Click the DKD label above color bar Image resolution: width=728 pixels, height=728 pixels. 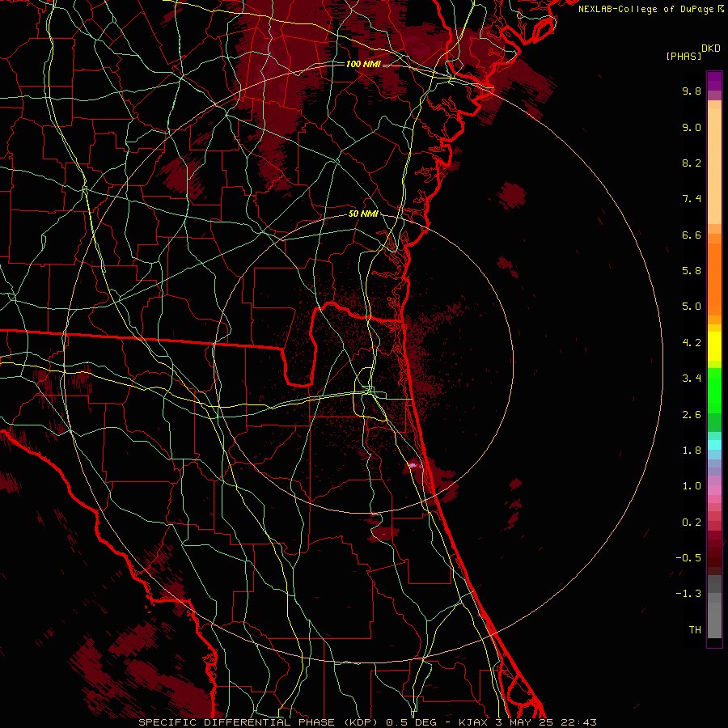coord(711,49)
